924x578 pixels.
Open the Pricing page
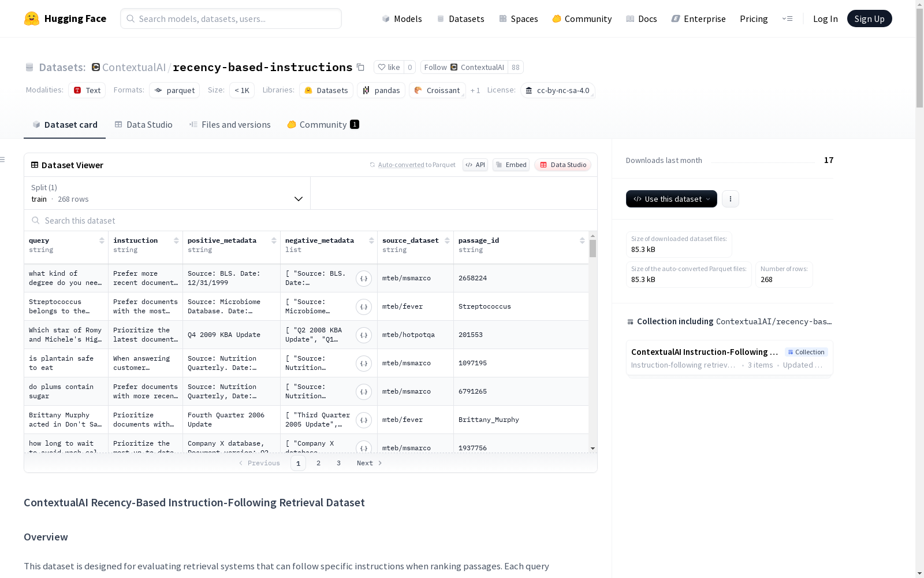tap(754, 18)
